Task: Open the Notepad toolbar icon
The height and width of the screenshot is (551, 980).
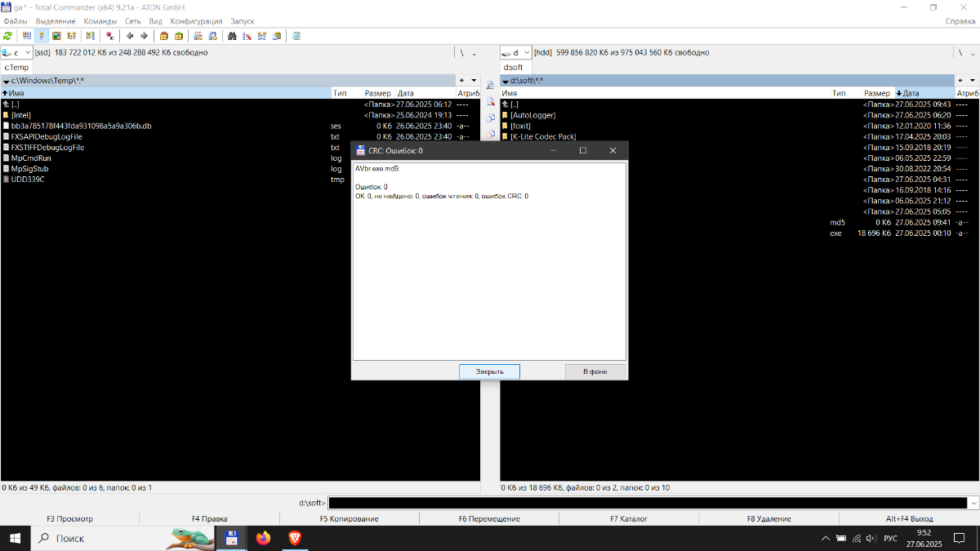Action: tap(296, 36)
